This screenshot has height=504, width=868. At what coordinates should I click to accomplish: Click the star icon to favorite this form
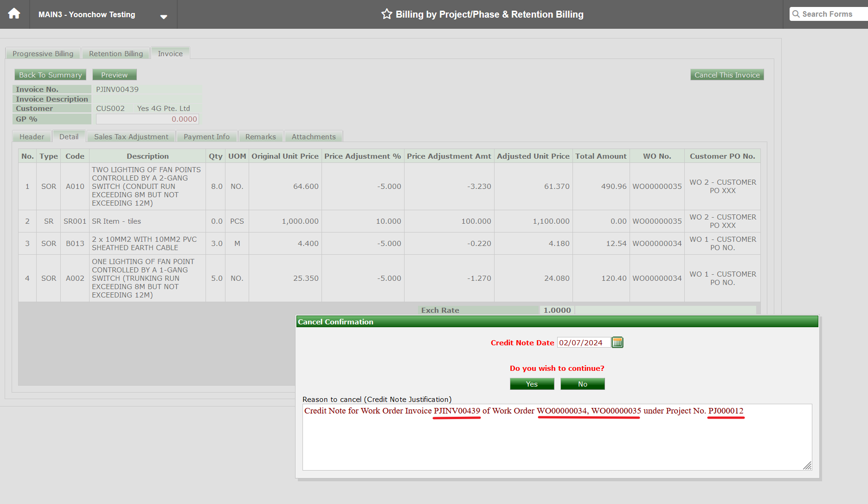386,14
